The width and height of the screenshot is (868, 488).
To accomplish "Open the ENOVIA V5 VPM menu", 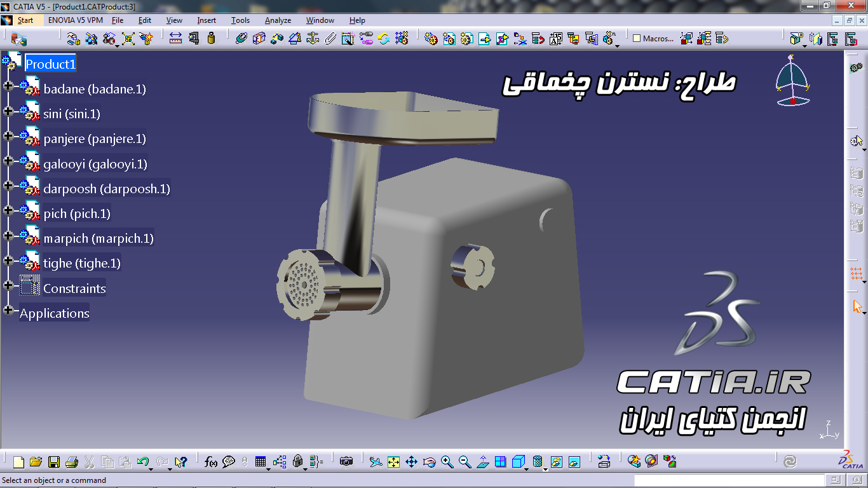I will 76,20.
